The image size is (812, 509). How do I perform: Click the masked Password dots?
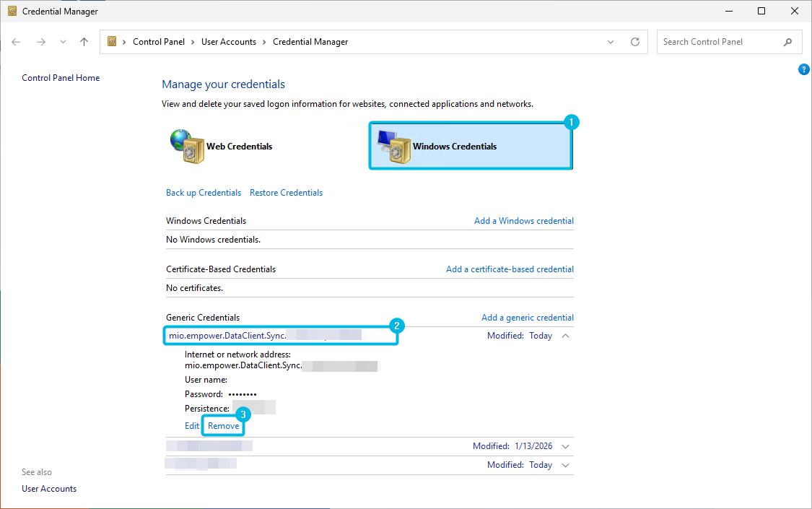click(x=243, y=395)
